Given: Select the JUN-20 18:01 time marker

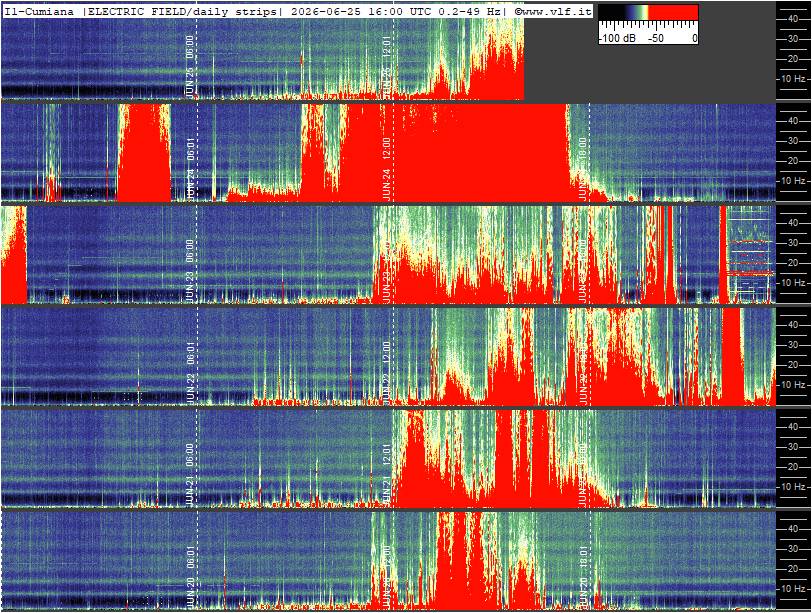Looking at the screenshot, I should [x=583, y=577].
